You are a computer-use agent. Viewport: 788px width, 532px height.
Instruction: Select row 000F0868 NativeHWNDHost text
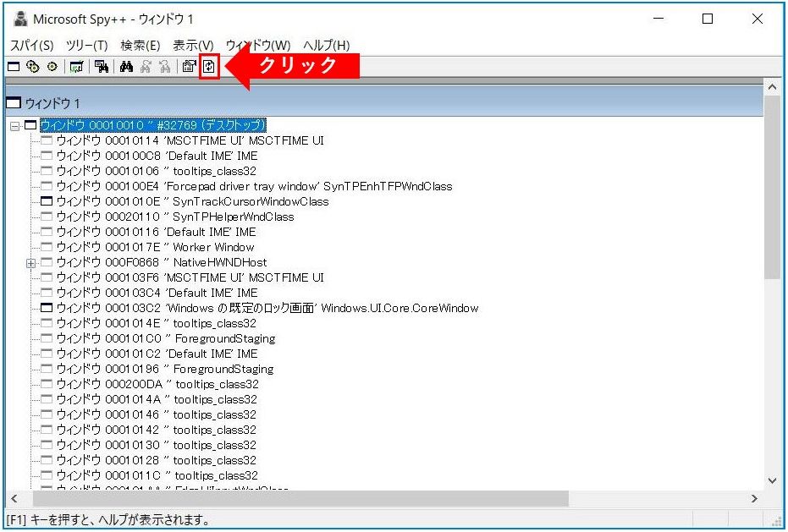tap(162, 262)
